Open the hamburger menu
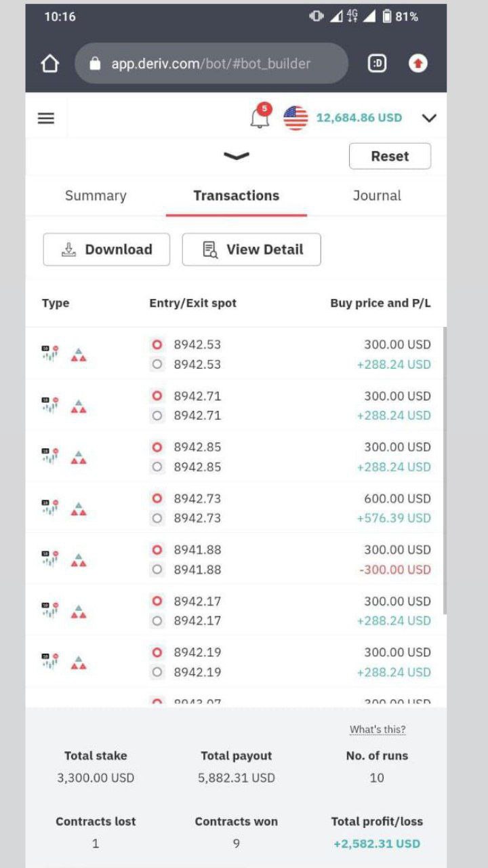Viewport: 488px width, 868px height. [45, 118]
